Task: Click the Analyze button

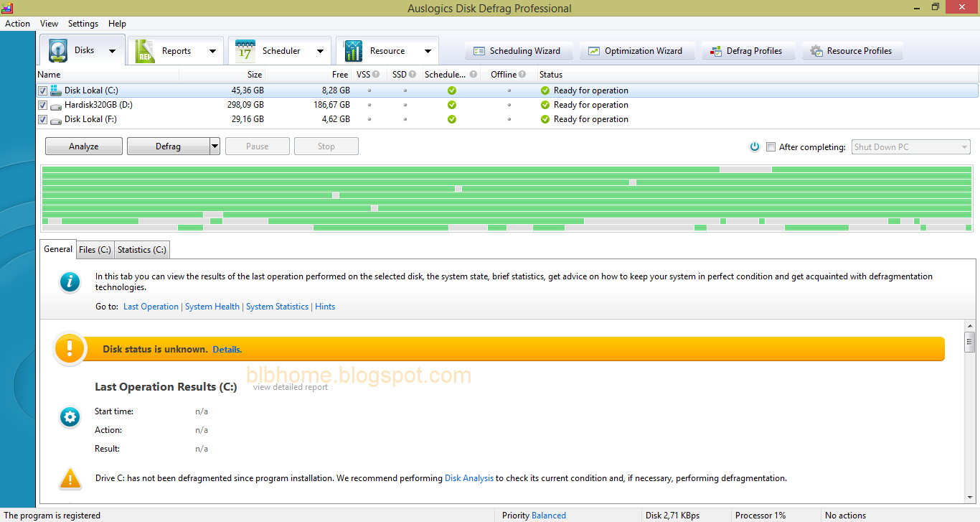Action: pyautogui.click(x=84, y=146)
